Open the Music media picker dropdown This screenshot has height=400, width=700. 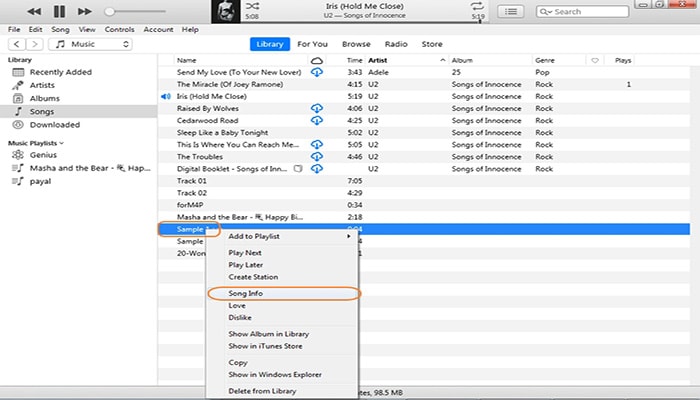(90, 44)
